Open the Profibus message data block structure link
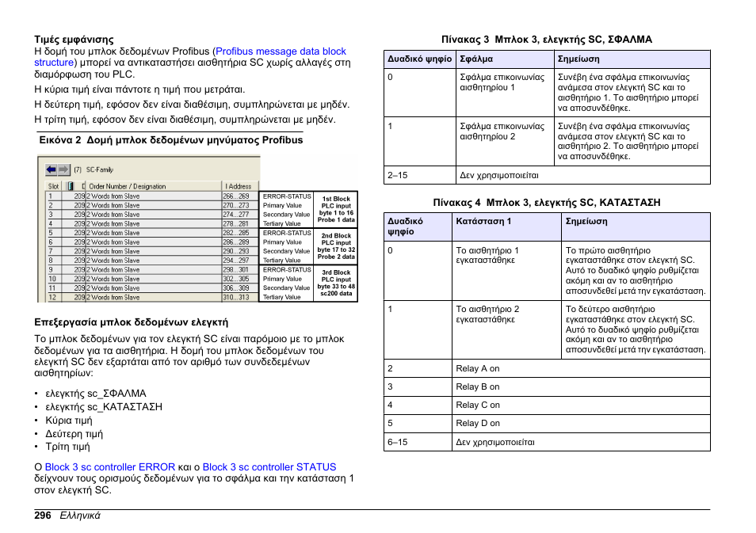Screen dimensions: 756x533 coord(281,51)
